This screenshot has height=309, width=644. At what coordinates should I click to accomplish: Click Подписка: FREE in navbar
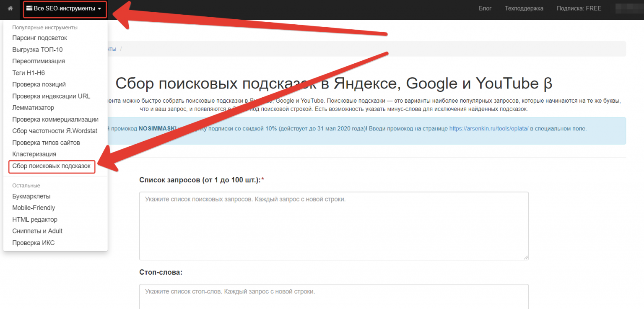click(x=579, y=8)
